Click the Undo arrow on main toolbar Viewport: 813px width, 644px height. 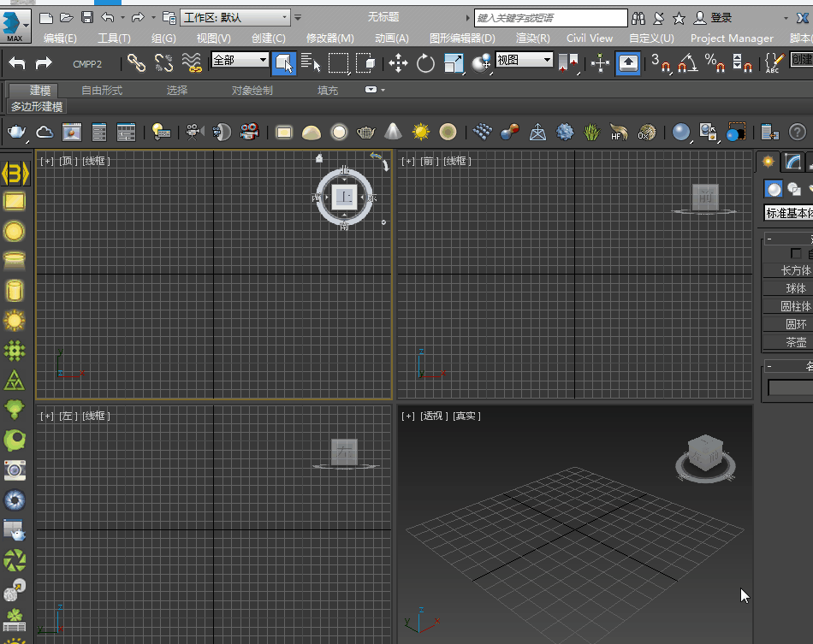(17, 62)
